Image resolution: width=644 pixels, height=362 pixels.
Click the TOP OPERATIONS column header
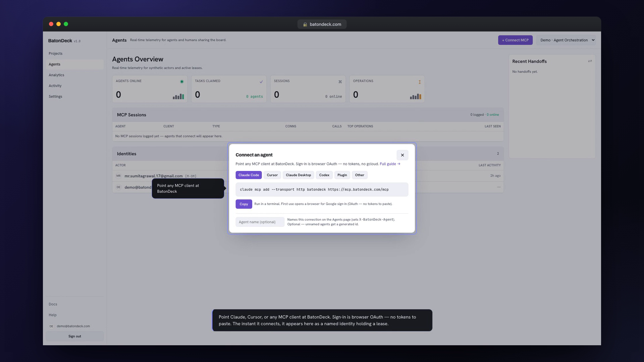tap(360, 126)
